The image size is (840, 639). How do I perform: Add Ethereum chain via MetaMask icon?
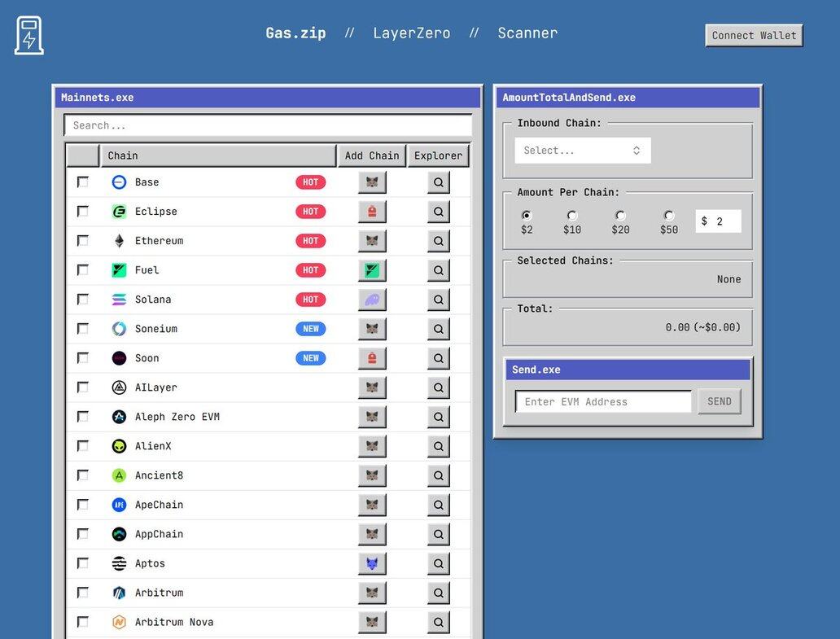372,241
